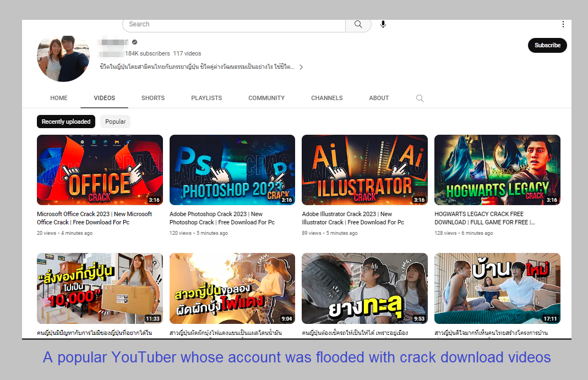588x380 pixels.
Task: Open Microsoft Office Crack 2023 video title
Action: point(95,218)
